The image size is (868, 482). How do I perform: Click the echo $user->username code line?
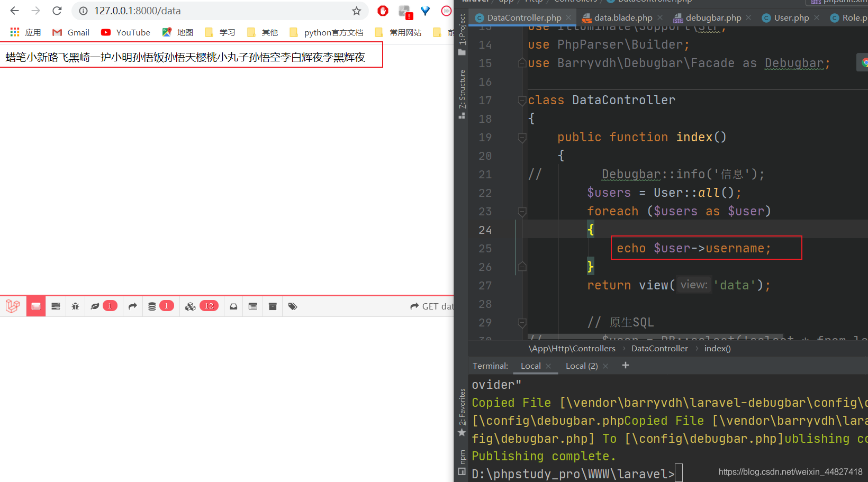click(693, 248)
